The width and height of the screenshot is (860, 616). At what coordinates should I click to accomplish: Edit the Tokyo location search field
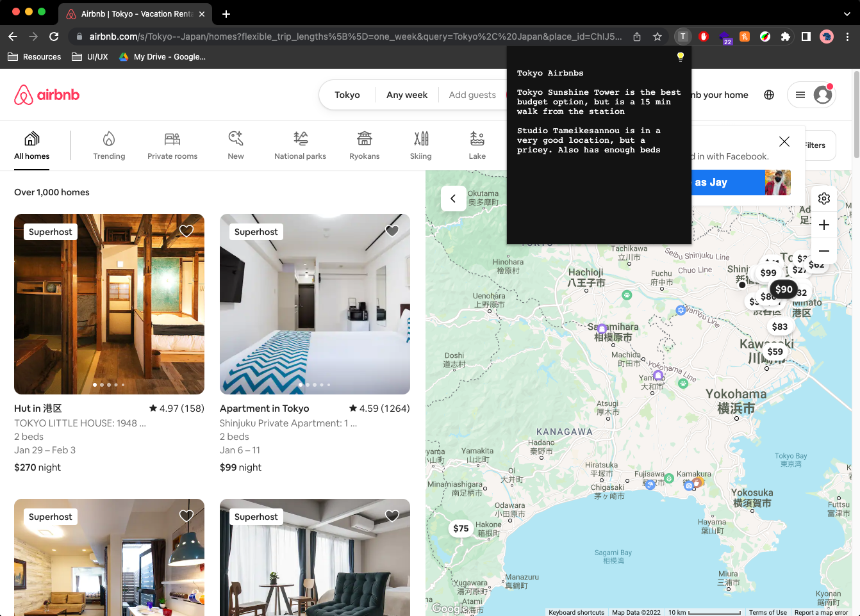click(x=347, y=95)
